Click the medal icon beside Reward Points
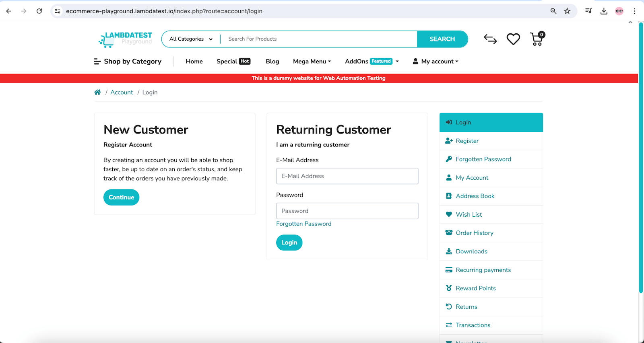Viewport: 644px width, 343px height. [449, 288]
